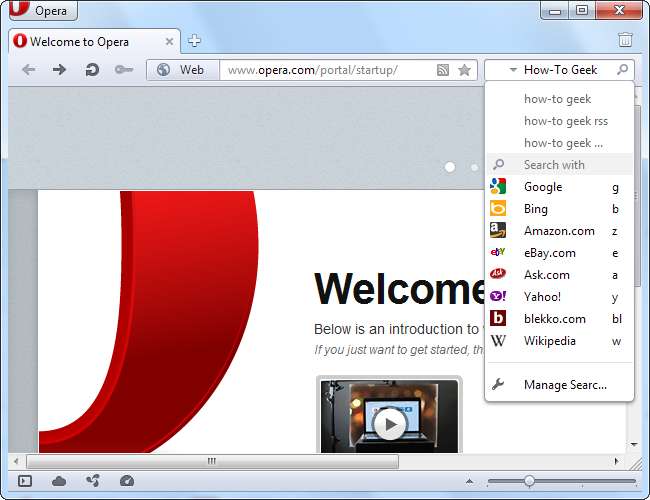Click the RSS feed icon in address bar
Screen dimensions: 650x500
(443, 70)
